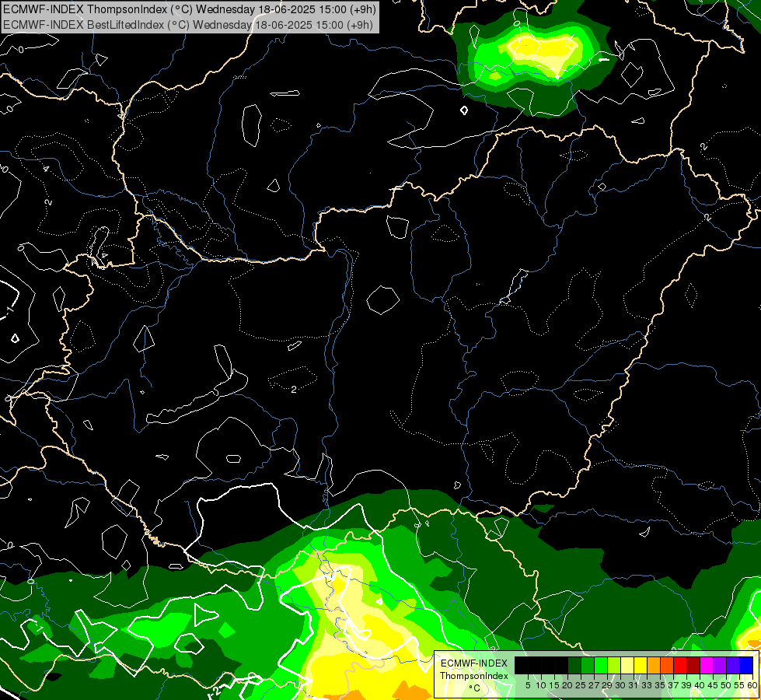761x700 pixels.
Task: Click legend tick value 39
Action: pos(686,685)
